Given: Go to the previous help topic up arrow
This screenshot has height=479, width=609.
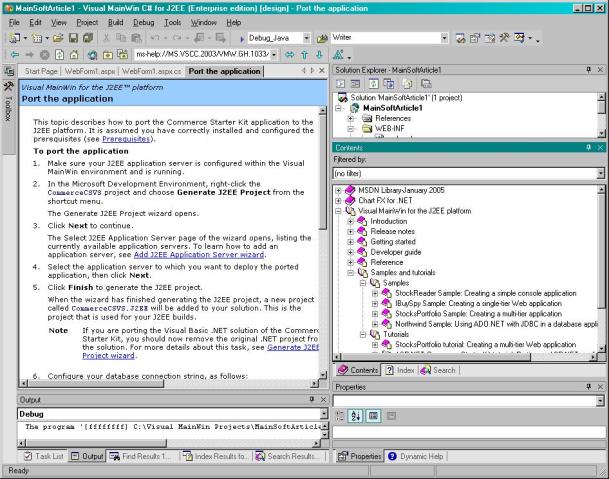Looking at the screenshot, I should coord(304,55).
